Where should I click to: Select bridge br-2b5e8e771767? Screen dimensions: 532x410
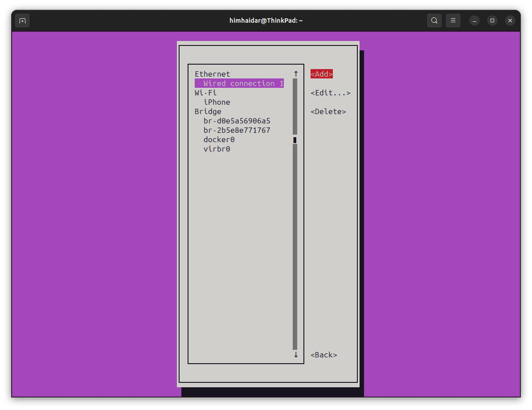click(237, 130)
